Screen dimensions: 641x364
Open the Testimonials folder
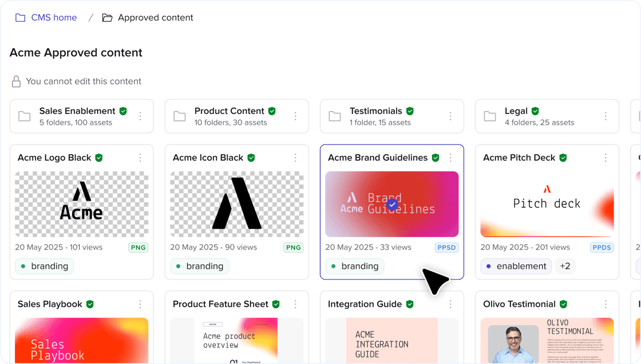[x=392, y=116]
